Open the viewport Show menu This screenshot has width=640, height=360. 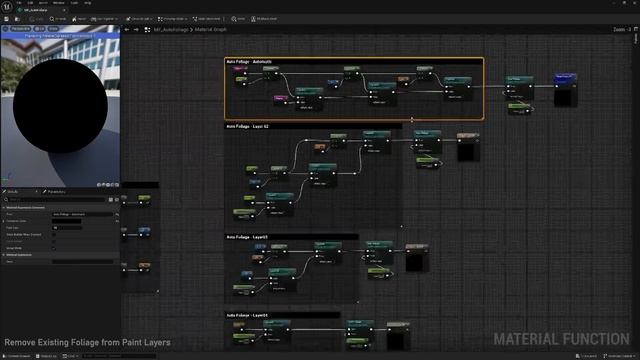point(53,29)
